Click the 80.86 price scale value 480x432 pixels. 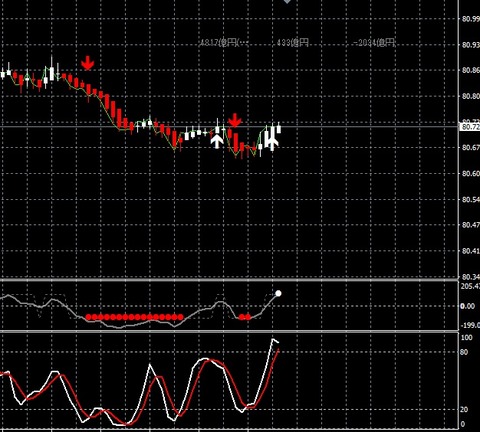pyautogui.click(x=471, y=70)
